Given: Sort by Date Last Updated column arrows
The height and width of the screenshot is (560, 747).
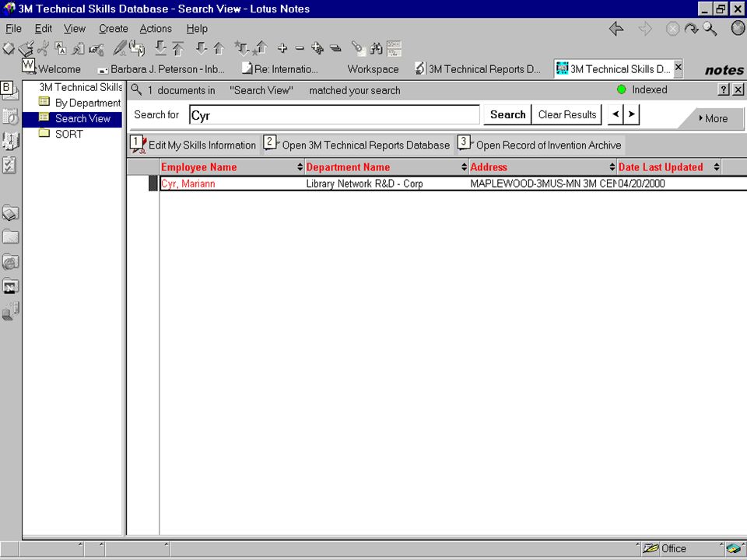Looking at the screenshot, I should pos(717,167).
